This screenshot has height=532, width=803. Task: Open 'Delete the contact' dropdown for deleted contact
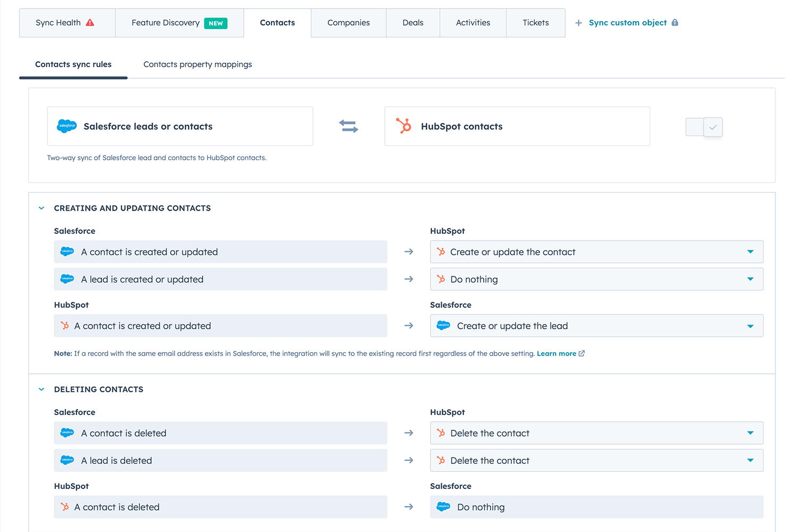597,433
